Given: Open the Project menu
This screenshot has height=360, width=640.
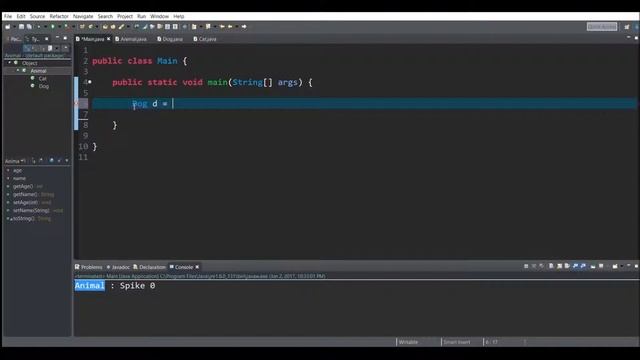Looking at the screenshot, I should pos(125,16).
